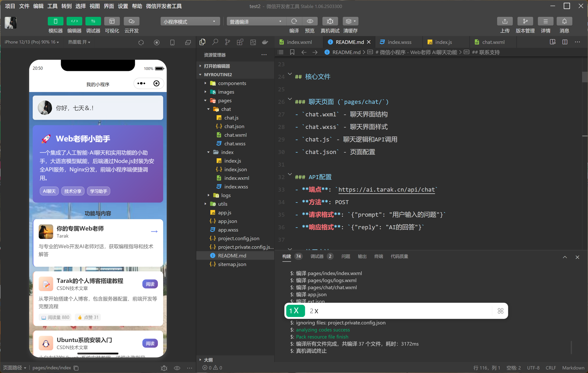This screenshot has width=588, height=373.
Task: Close the README.md tab
Action: [369, 42]
